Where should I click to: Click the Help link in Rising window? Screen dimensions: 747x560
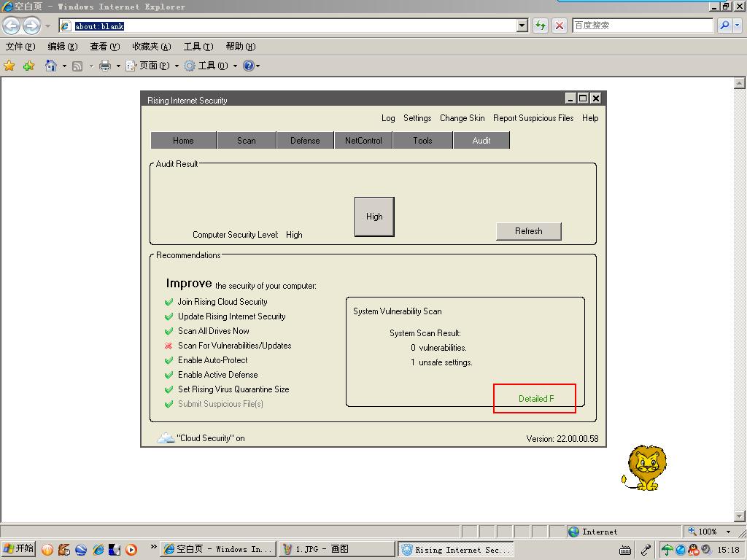coord(590,118)
